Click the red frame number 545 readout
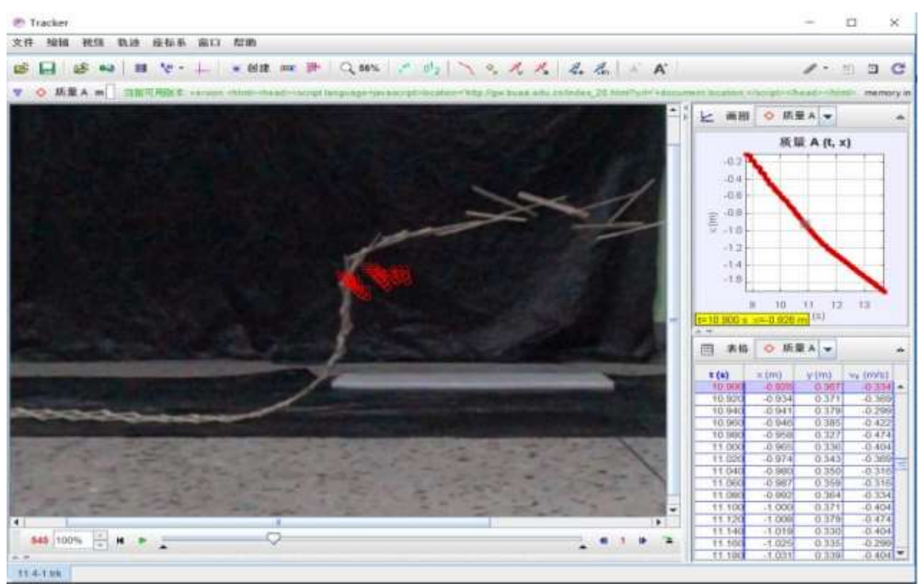Image resolution: width=924 pixels, height=588 pixels. [x=39, y=540]
